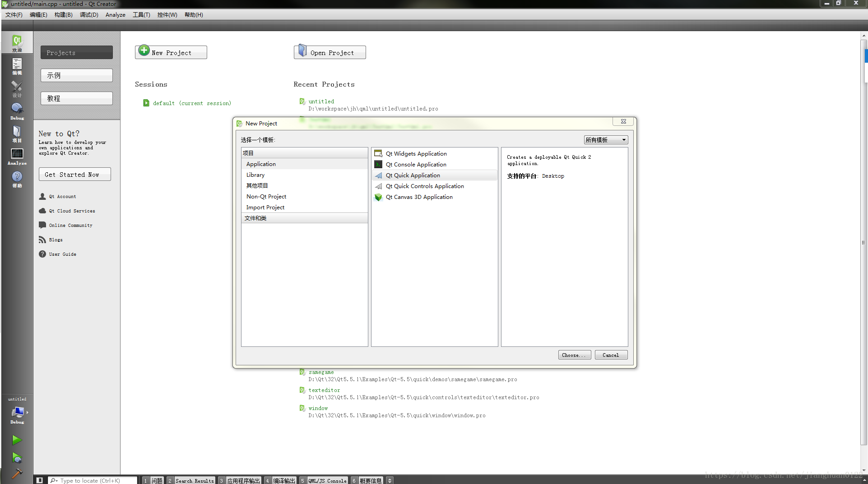Click the Open Project button
The image size is (868, 484).
coord(330,52)
